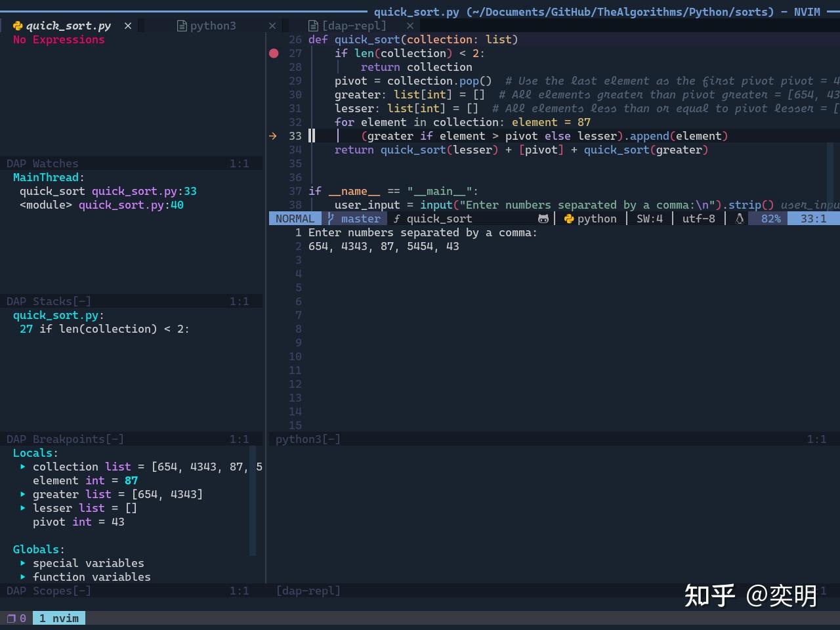Click the NORMAL mode indicator
The width and height of the screenshot is (840, 630).
click(x=295, y=219)
